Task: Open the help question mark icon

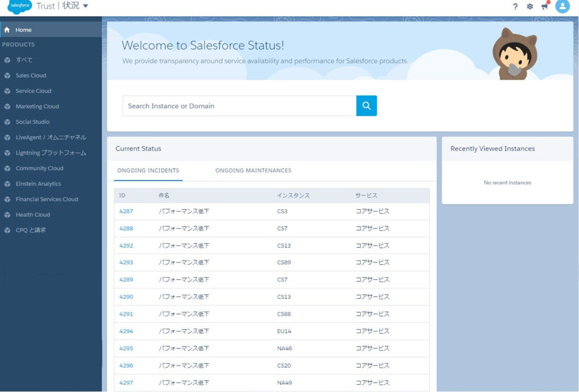Action: click(515, 7)
